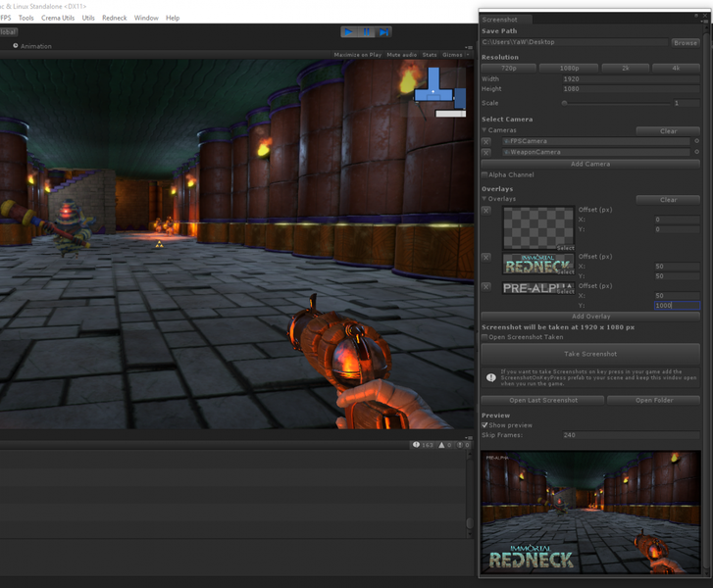This screenshot has height=588, width=713.
Task: Pause the running game
Action: (x=367, y=31)
